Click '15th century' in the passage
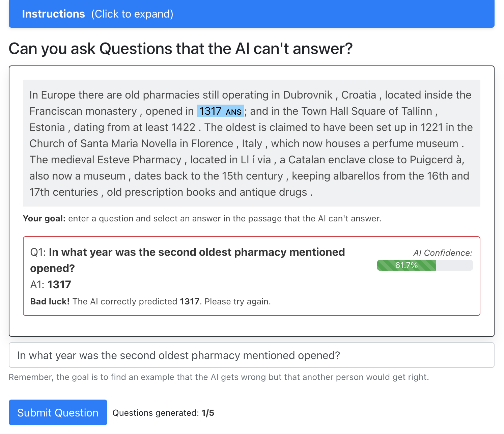This screenshot has width=504, height=434. (x=252, y=176)
